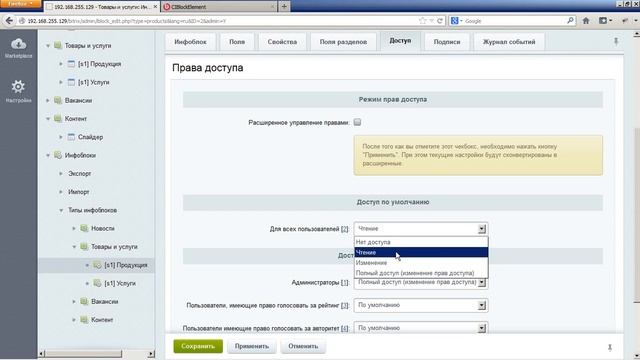
Task: Switch to the Поля разделов tab
Action: click(x=343, y=42)
